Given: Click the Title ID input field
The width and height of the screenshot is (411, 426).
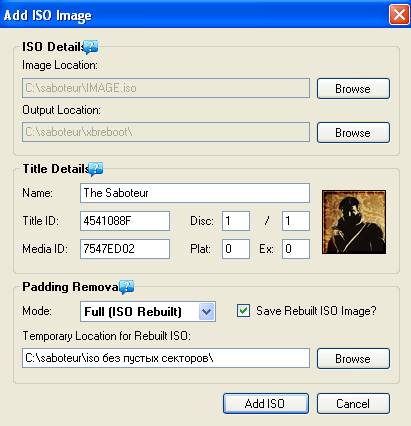Looking at the screenshot, I should [125, 221].
